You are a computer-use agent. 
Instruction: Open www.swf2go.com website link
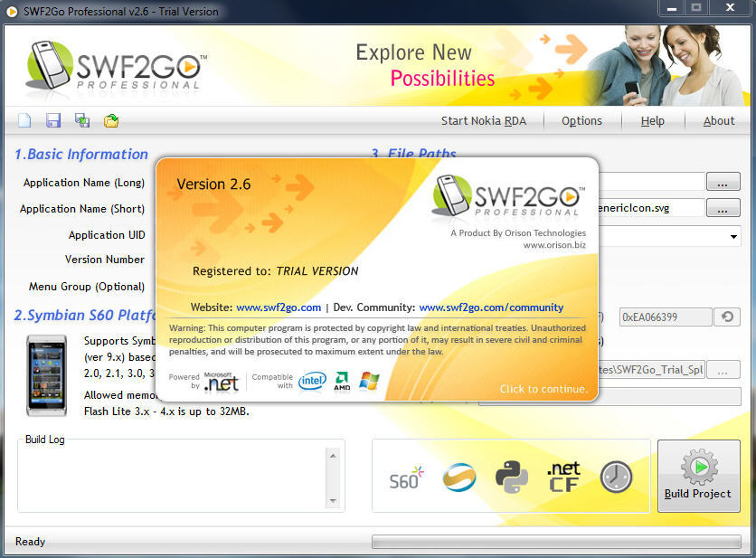coord(279,307)
